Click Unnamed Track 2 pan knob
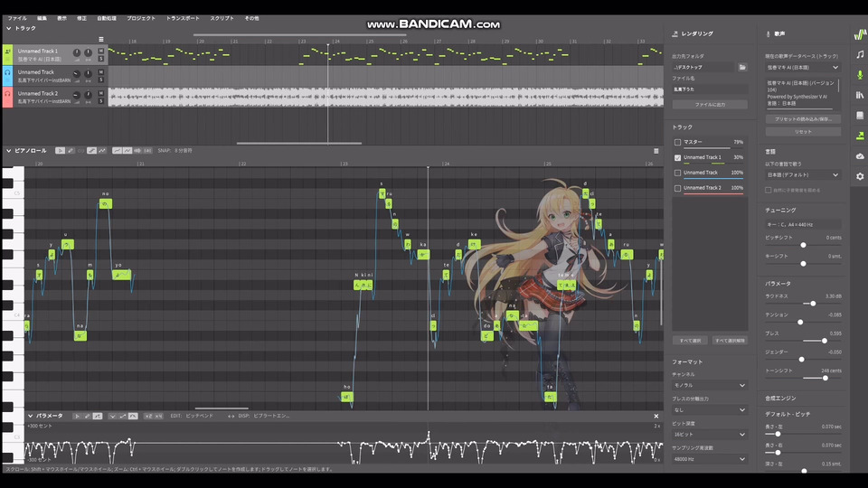This screenshot has width=868, height=488. click(88, 95)
